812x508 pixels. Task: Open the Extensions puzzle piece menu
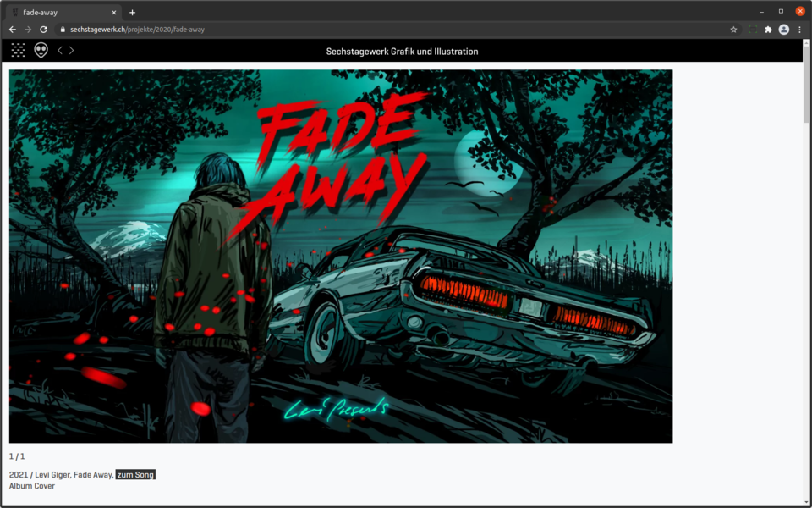click(769, 30)
